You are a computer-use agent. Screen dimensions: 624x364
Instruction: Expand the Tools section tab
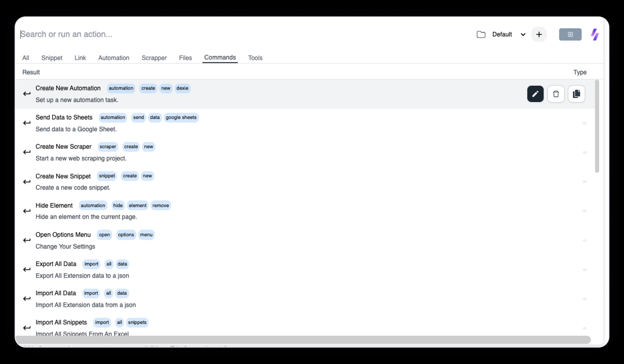(255, 57)
